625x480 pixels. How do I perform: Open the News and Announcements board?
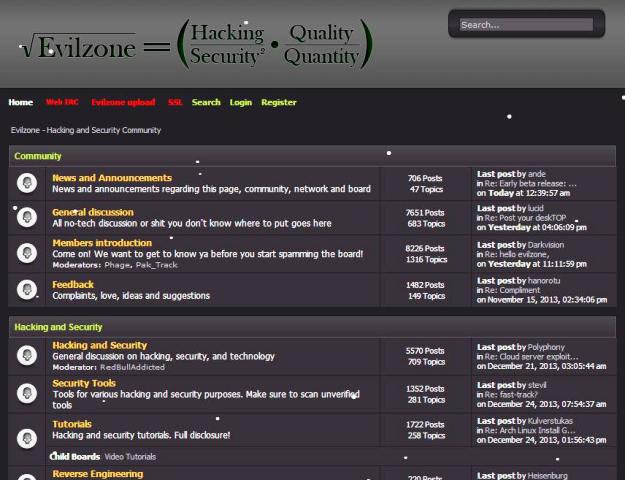click(x=112, y=178)
